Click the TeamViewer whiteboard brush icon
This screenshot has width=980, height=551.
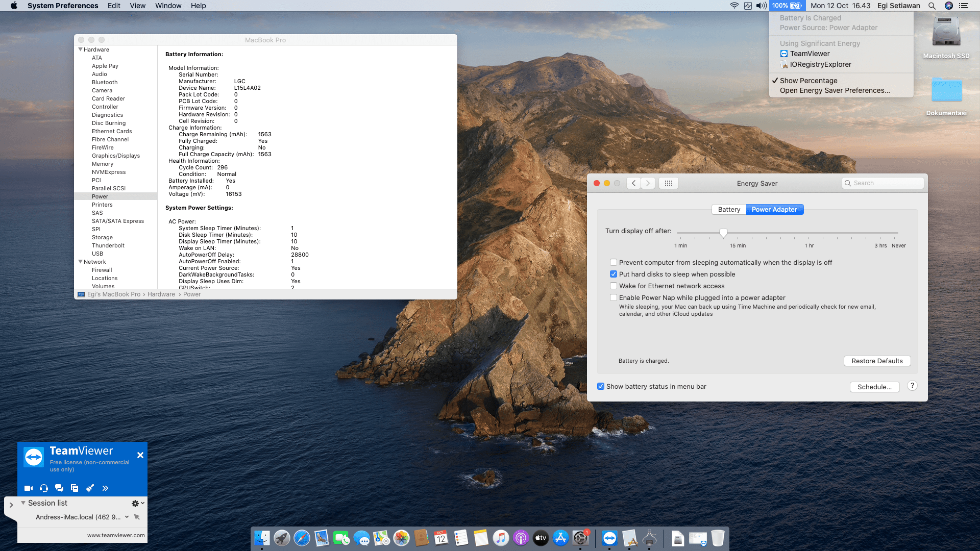tap(90, 488)
